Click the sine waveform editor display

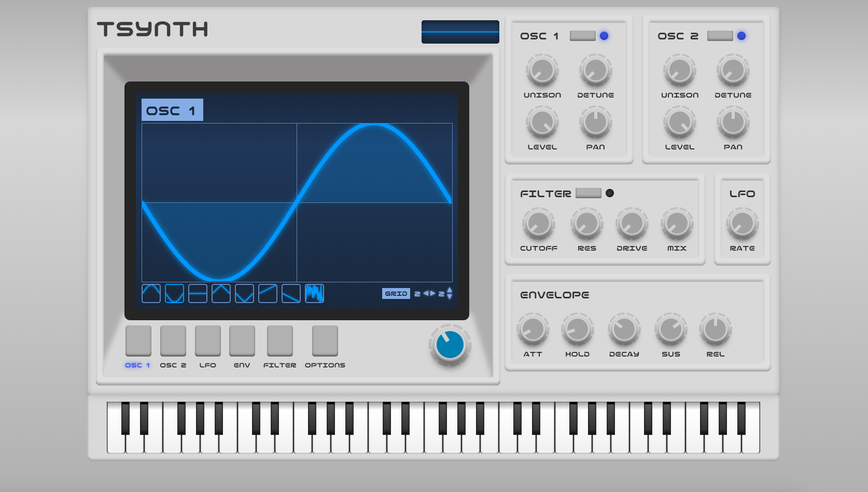pos(297,202)
